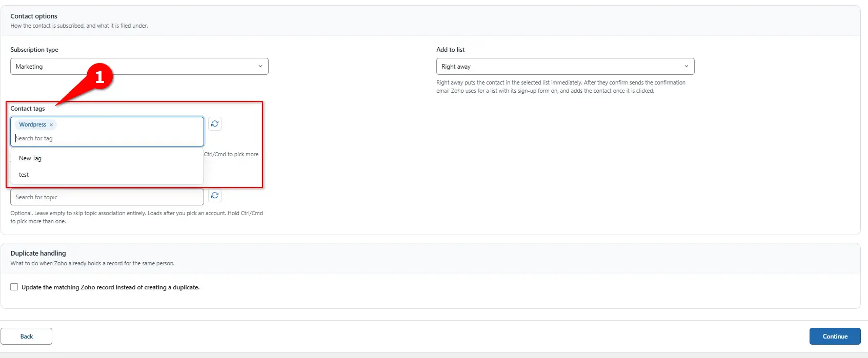Click the 'Ctrl/Cmd to pick more' hint

pos(231,154)
